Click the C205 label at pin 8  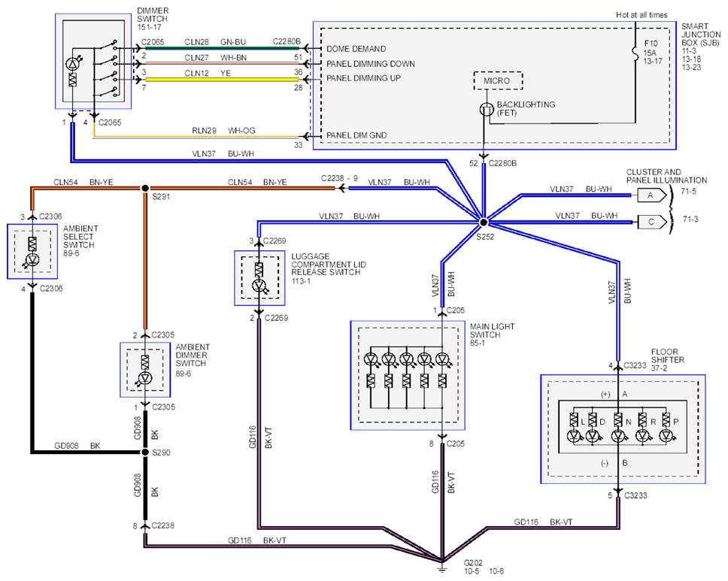[456, 443]
